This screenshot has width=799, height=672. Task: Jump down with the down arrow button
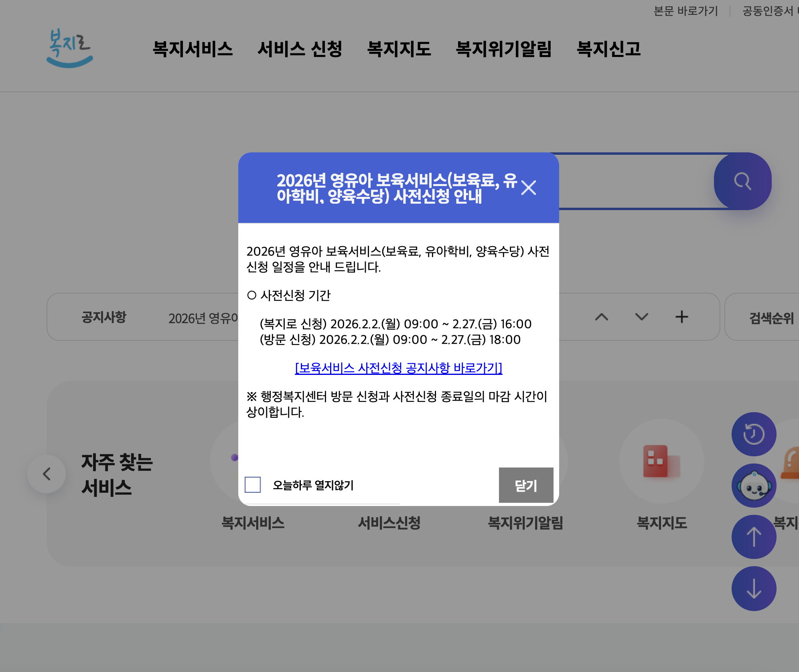754,589
